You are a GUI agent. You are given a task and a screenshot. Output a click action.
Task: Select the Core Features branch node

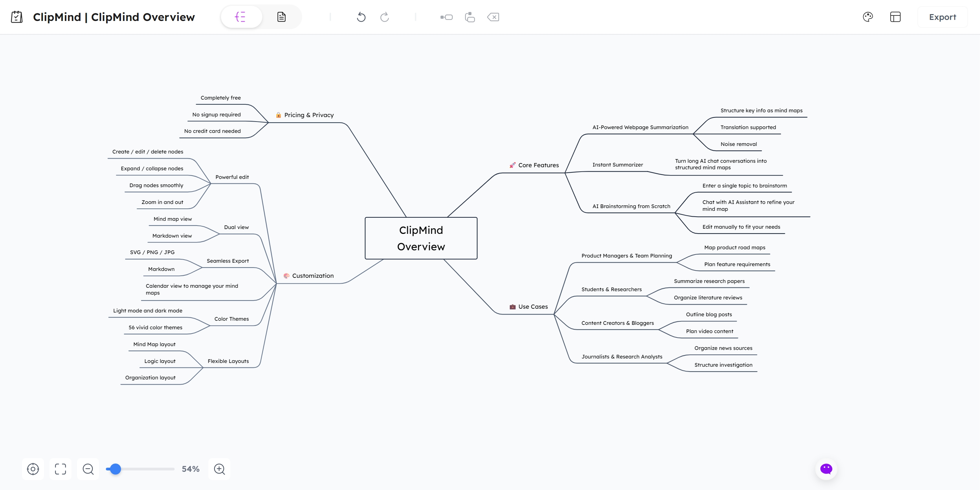pyautogui.click(x=538, y=165)
